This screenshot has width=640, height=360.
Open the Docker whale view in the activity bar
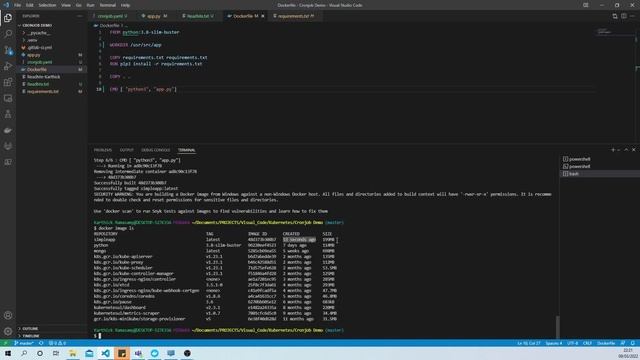click(x=8, y=130)
